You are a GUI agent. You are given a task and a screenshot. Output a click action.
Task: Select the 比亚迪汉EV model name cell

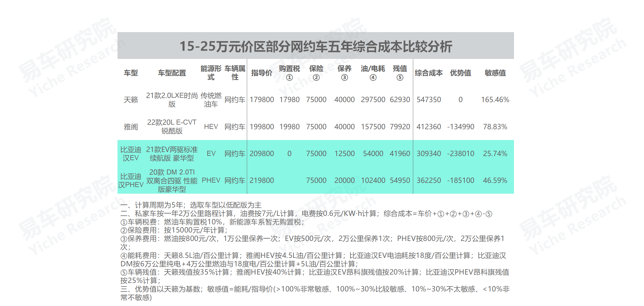point(131,154)
